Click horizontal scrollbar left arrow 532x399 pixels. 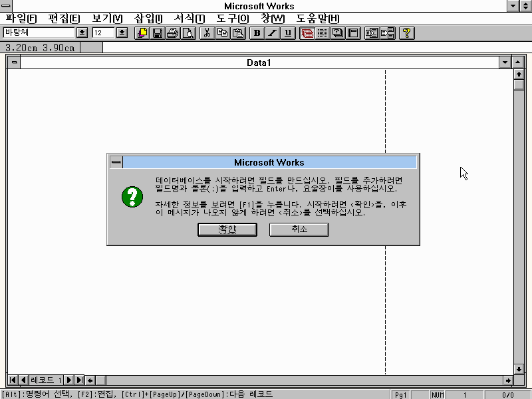click(90, 380)
